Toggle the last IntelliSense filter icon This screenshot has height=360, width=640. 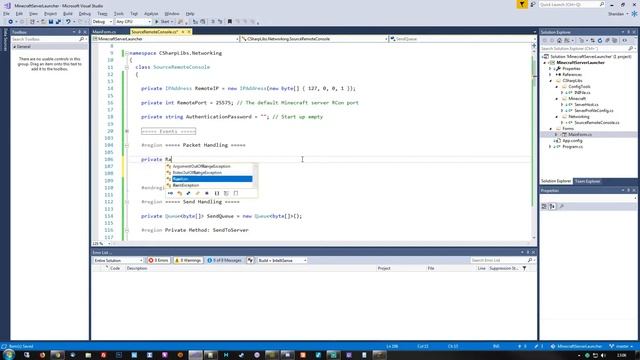click(236, 193)
